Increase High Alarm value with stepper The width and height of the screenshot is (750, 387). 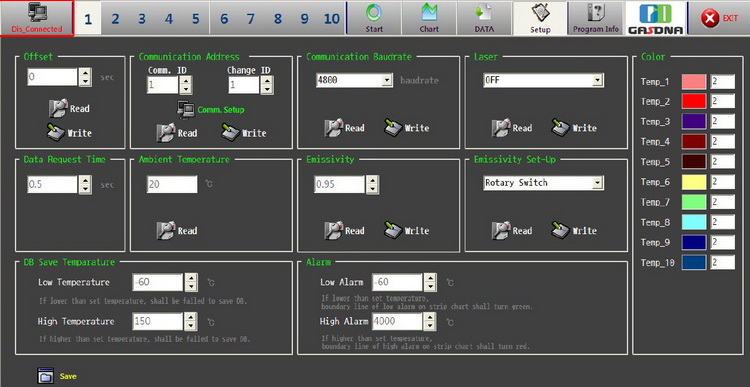tap(430, 317)
